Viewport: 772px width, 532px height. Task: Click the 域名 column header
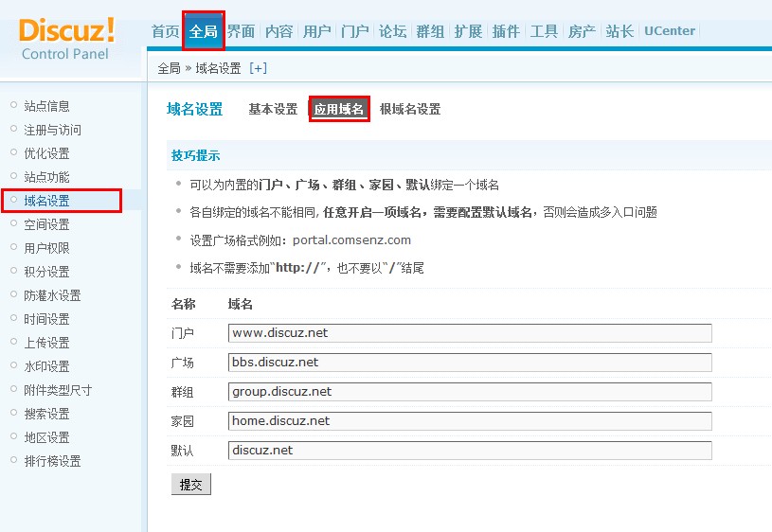[241, 304]
